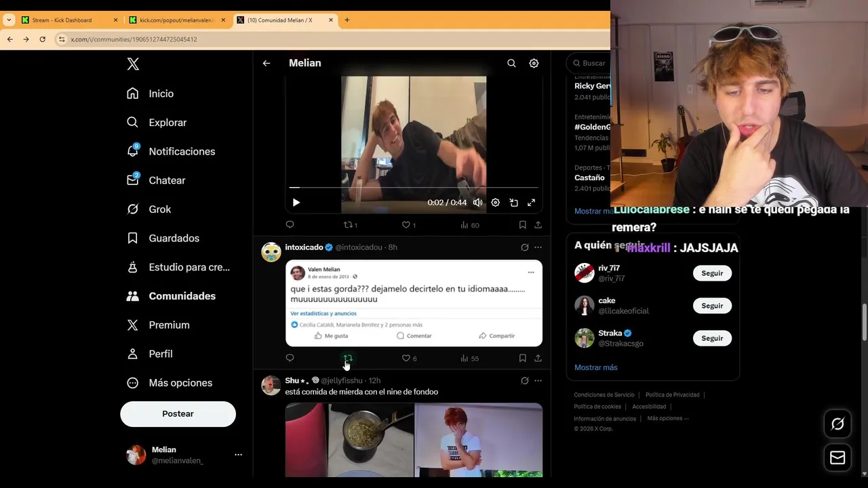Open a new browser tab
The height and width of the screenshot is (488, 868).
point(347,20)
